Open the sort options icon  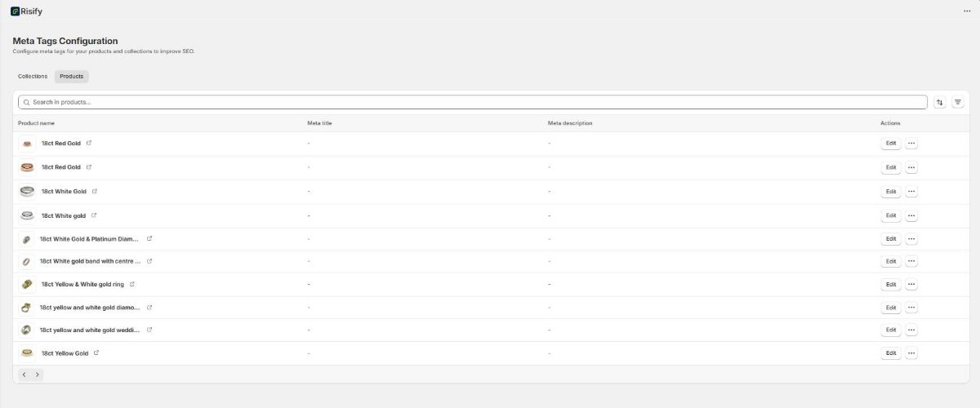940,102
